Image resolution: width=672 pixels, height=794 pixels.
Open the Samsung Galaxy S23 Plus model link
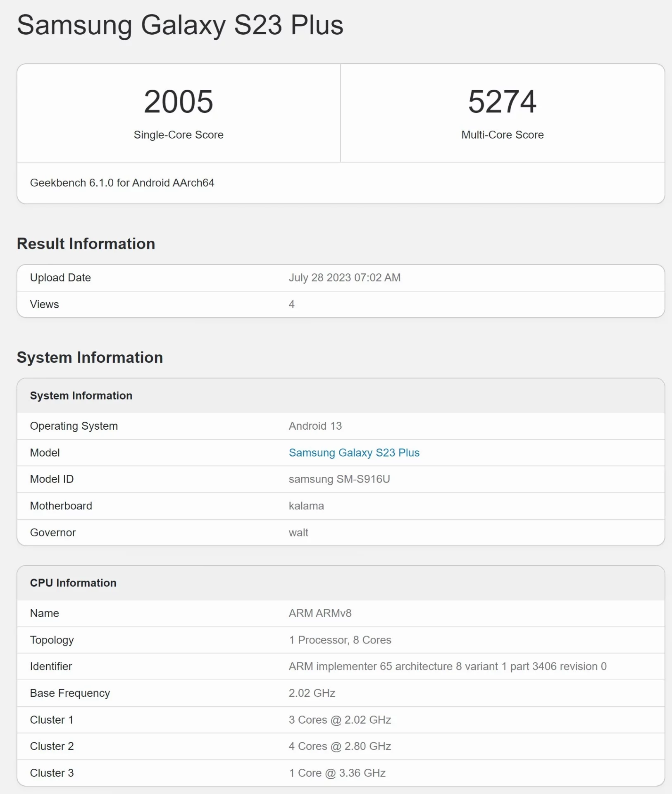(354, 452)
